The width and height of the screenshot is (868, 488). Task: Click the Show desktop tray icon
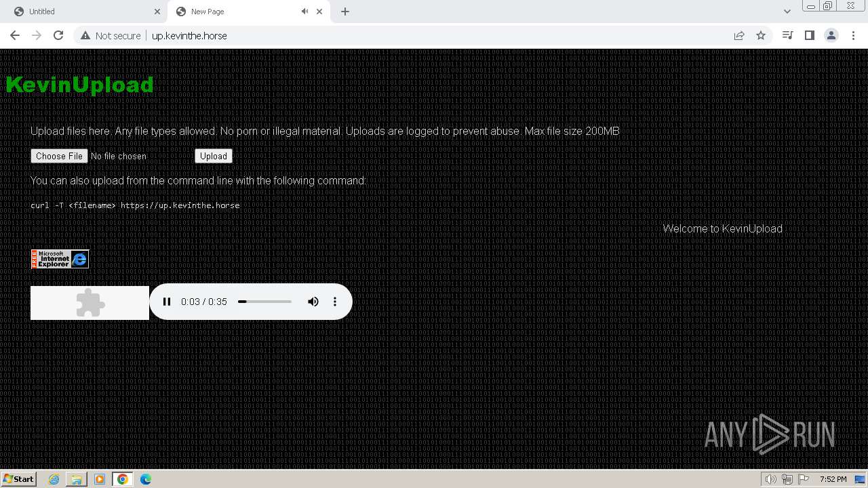[860, 479]
